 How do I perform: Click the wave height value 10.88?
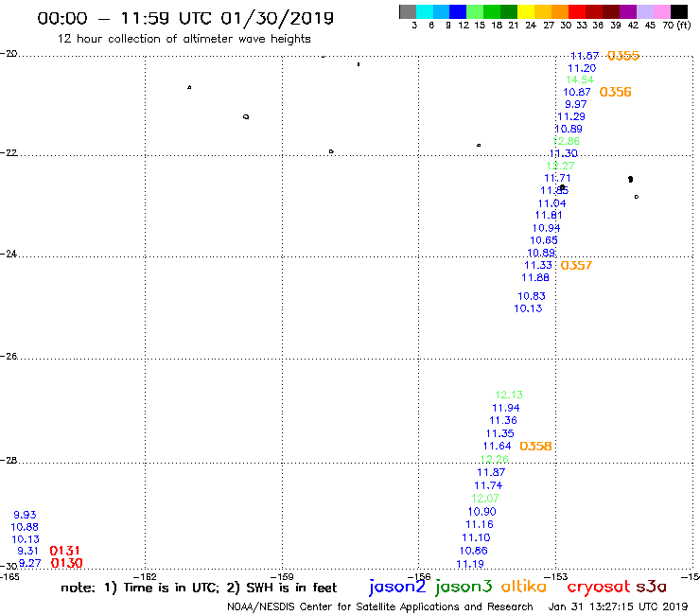[25, 527]
